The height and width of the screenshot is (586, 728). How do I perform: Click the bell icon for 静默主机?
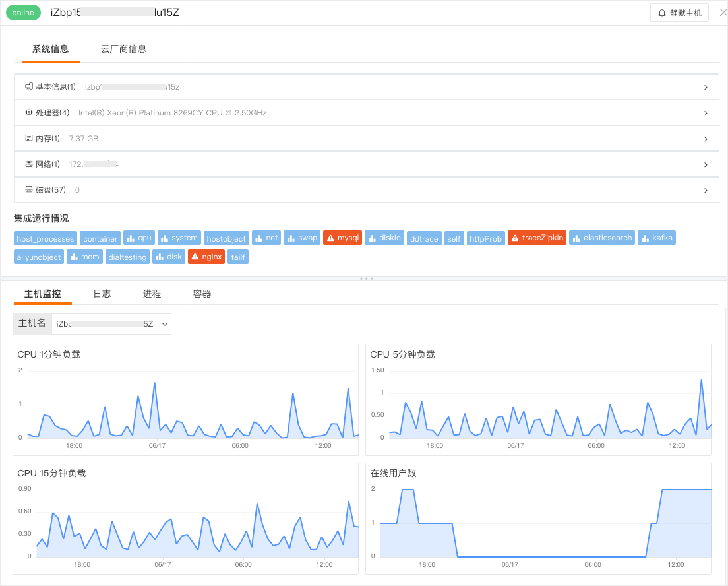tap(662, 13)
